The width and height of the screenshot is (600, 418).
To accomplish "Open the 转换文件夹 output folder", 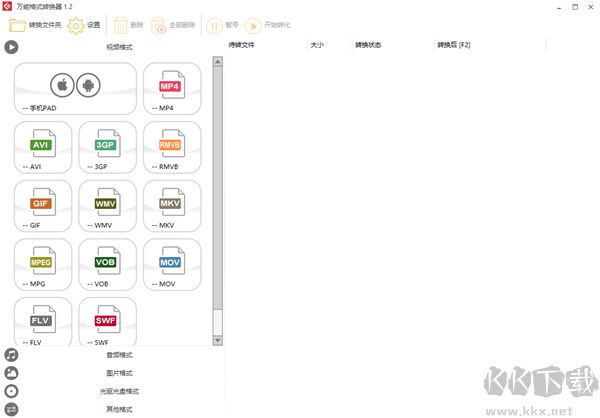I will [35, 25].
